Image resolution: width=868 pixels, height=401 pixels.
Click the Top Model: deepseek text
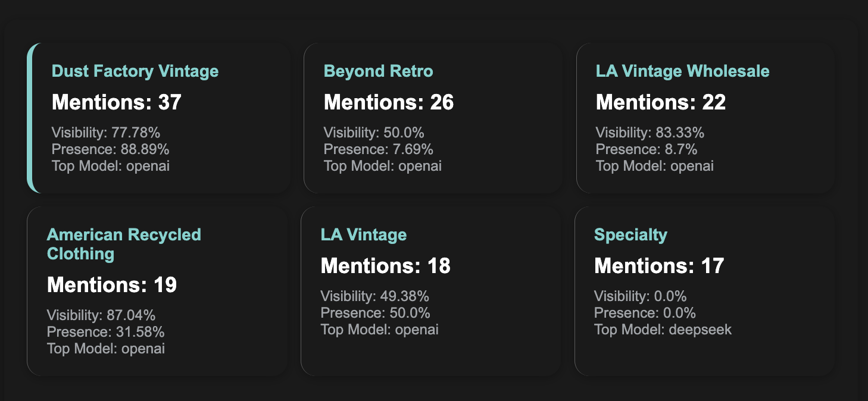tap(663, 329)
